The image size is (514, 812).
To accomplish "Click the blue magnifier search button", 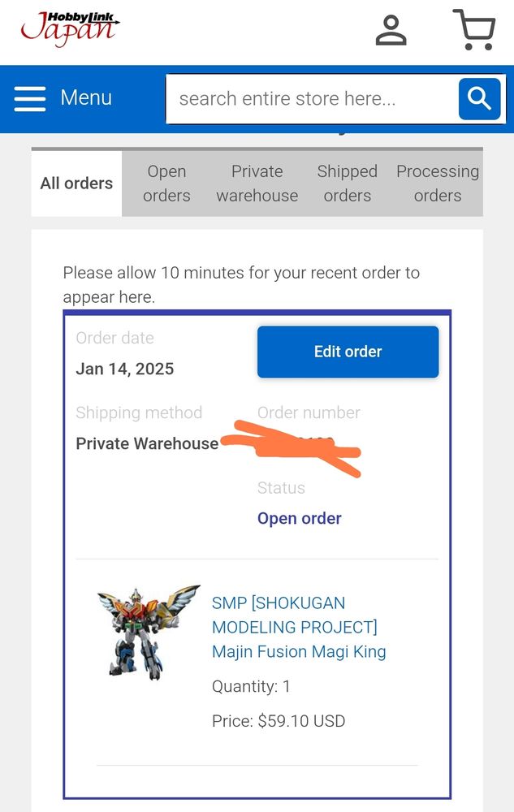I will tap(479, 98).
